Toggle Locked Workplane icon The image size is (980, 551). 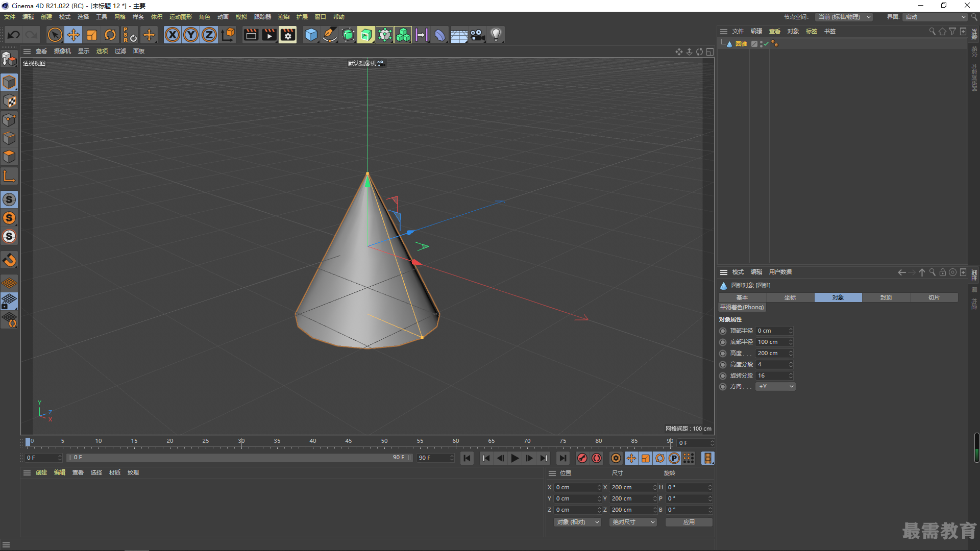click(x=9, y=301)
